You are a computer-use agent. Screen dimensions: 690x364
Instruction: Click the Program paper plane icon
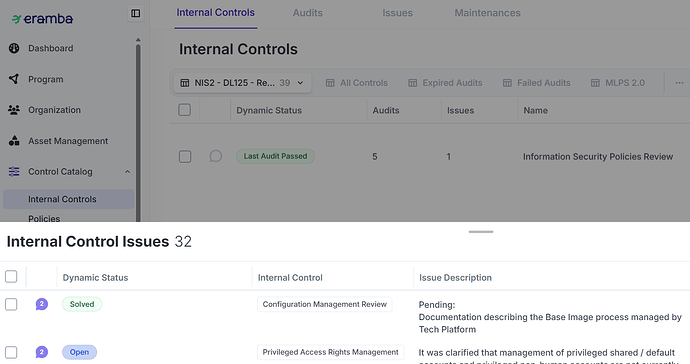tap(14, 79)
